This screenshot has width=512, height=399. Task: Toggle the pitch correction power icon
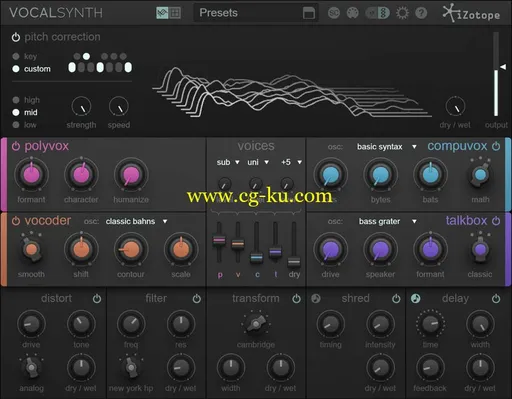(x=16, y=37)
